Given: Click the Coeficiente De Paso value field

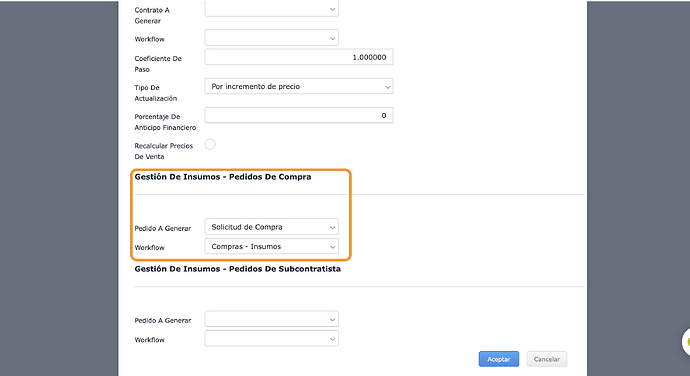Looking at the screenshot, I should [x=299, y=57].
